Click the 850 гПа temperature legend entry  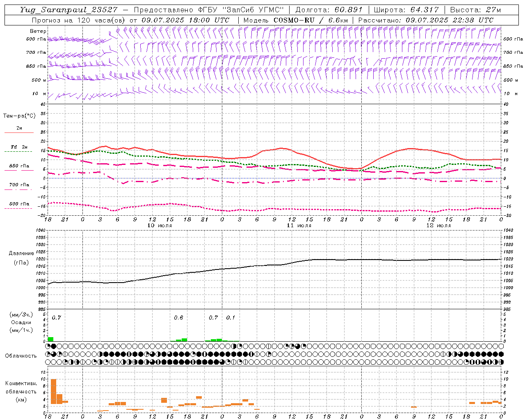[x=19, y=166]
